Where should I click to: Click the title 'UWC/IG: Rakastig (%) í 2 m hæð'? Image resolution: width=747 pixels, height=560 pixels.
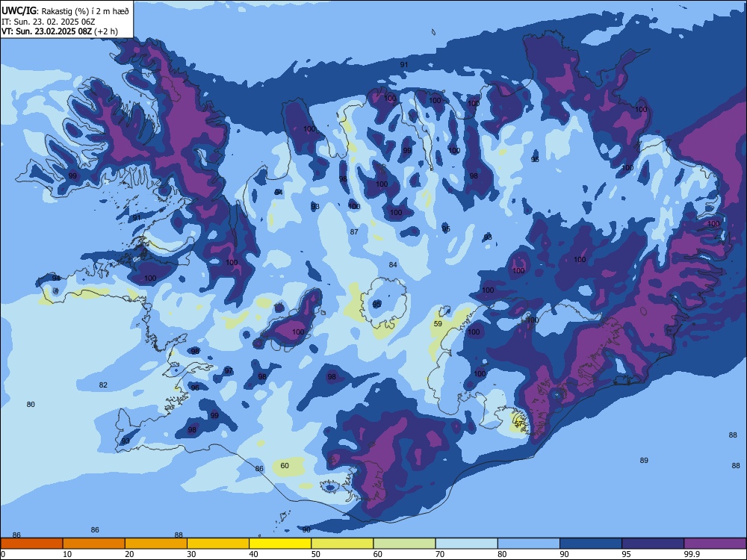click(x=65, y=11)
